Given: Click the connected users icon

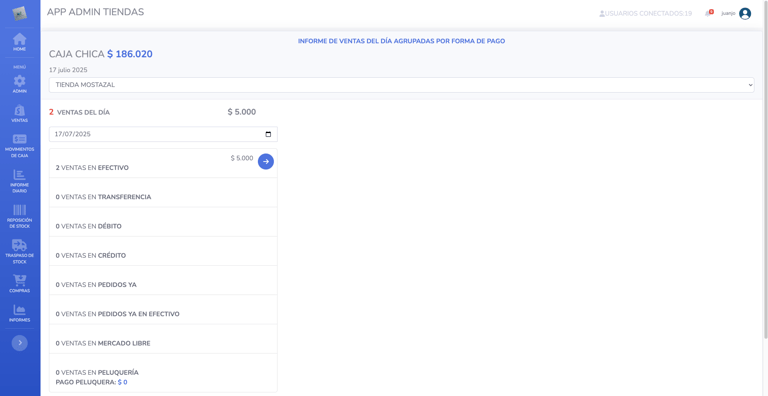Looking at the screenshot, I should point(602,14).
